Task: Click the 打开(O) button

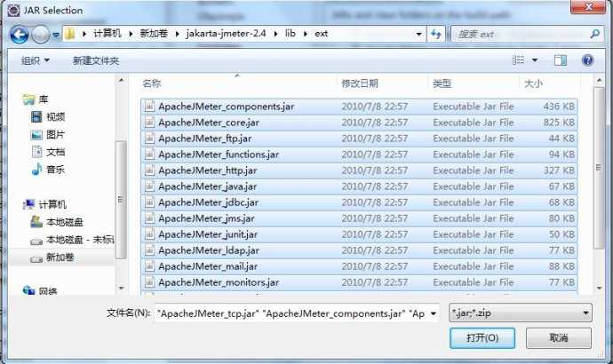Action: pos(482,338)
